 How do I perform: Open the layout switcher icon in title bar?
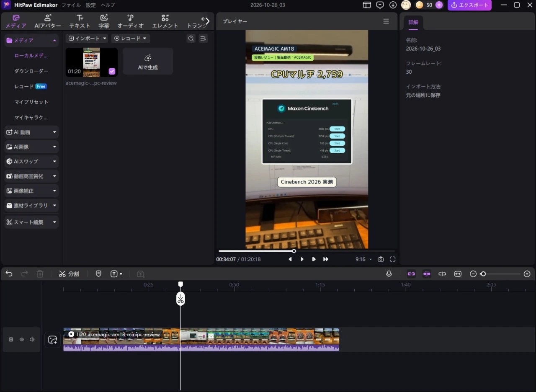coord(367,5)
